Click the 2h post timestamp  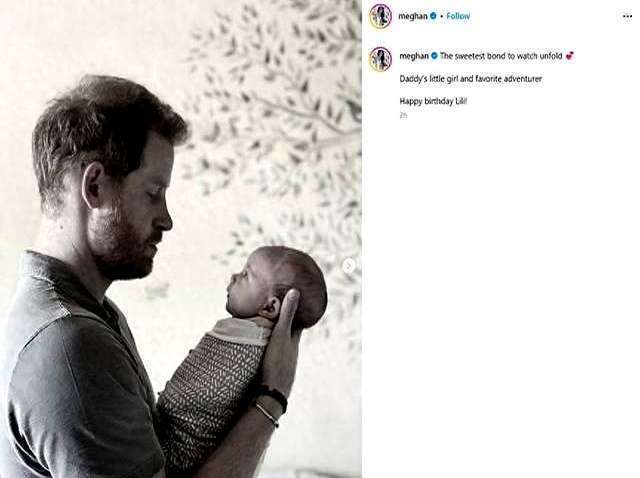[x=403, y=116]
